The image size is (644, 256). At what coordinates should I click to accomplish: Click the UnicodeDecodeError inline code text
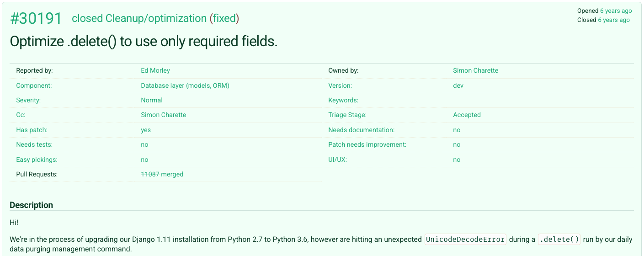(465, 239)
